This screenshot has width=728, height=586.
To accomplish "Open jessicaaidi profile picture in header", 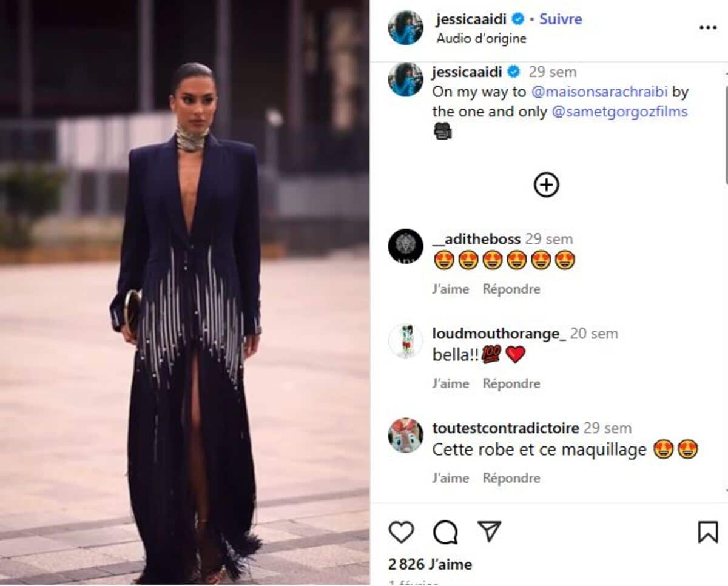I will tap(406, 27).
